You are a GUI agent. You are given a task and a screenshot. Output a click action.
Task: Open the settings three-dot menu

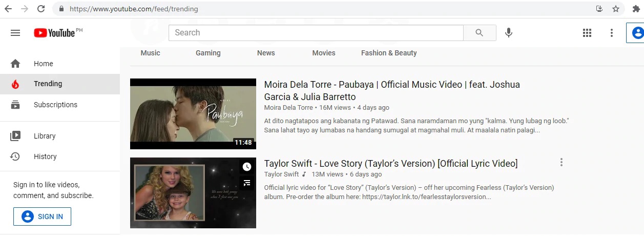(x=611, y=33)
